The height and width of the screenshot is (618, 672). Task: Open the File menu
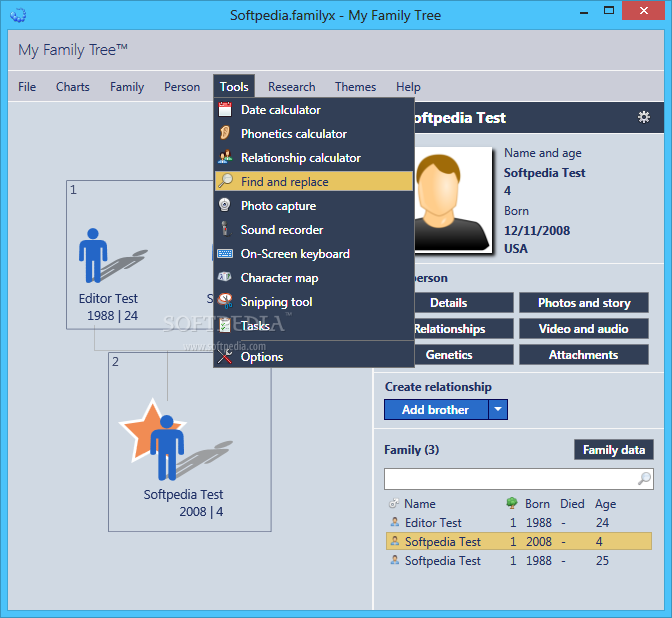[x=27, y=87]
